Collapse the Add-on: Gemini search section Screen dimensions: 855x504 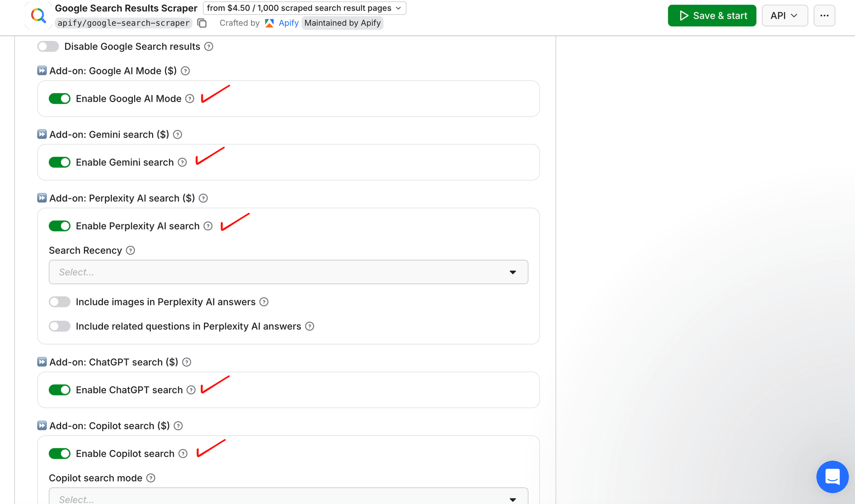tap(42, 134)
